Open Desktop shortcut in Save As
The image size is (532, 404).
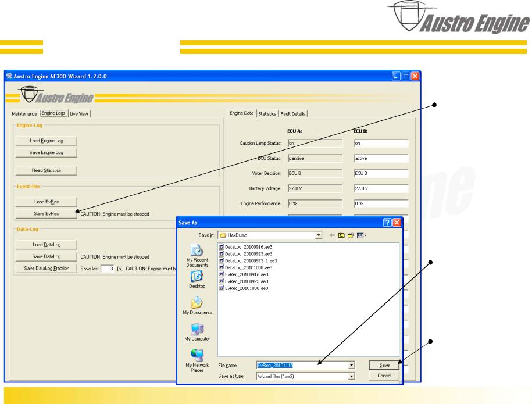tap(197, 280)
